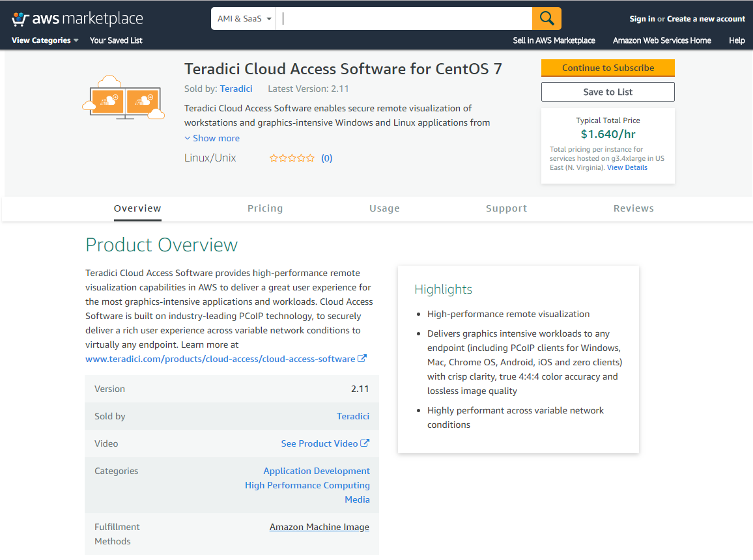Follow the High Performance Computing category link
The image size is (753, 560).
click(x=307, y=485)
